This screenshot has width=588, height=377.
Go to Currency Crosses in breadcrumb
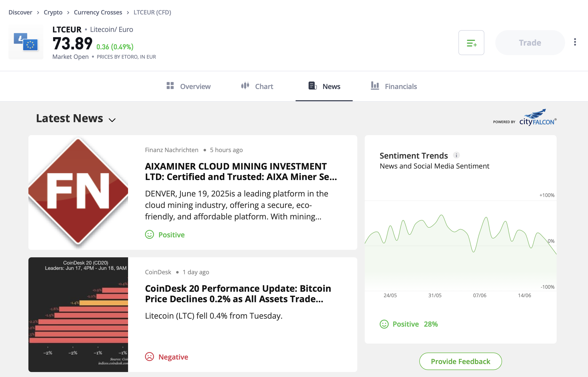(98, 12)
